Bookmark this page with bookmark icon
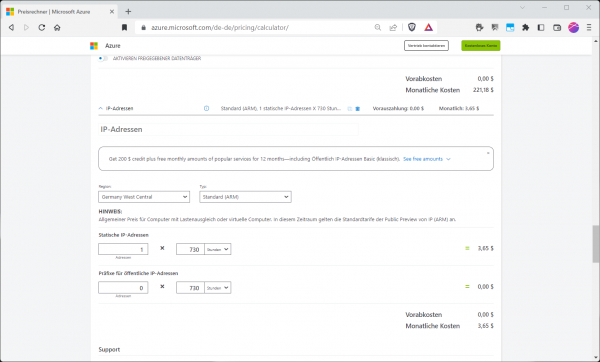The width and height of the screenshot is (600, 362). point(124,27)
